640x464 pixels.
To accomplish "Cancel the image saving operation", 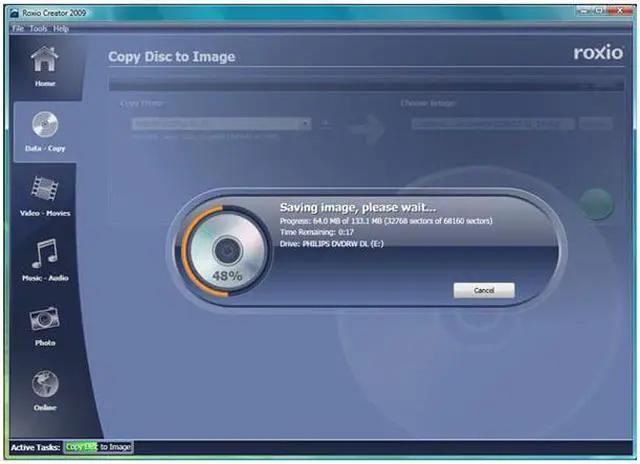I will pos(484,290).
